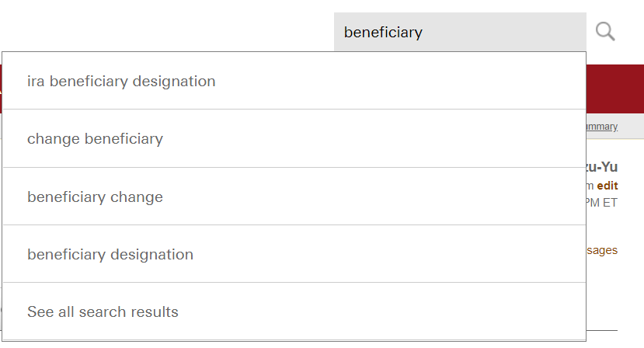
Task: Click the fourth search suggestion entry
Action: (x=294, y=254)
